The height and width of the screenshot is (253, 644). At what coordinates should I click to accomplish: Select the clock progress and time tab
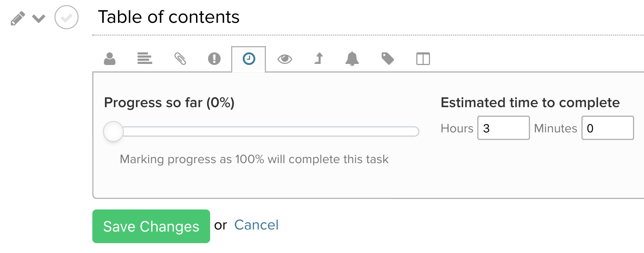(x=249, y=59)
